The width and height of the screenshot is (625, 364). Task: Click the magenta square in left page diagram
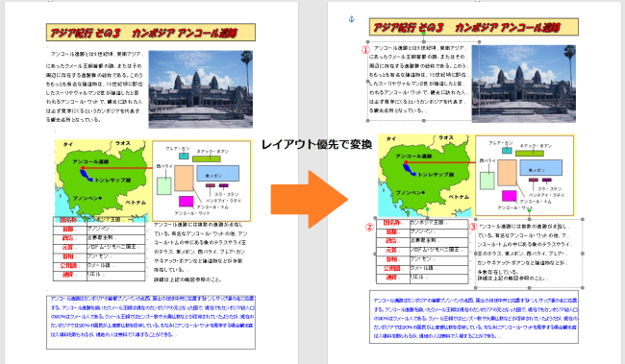click(x=187, y=201)
